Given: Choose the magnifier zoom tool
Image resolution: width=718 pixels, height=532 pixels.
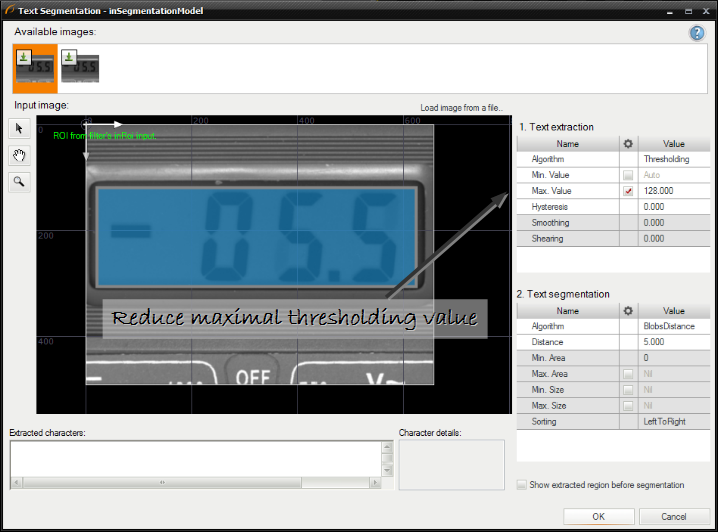Looking at the screenshot, I should [18, 181].
